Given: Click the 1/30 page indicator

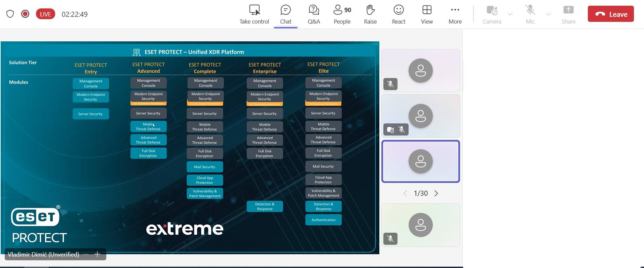Looking at the screenshot, I should [x=421, y=193].
